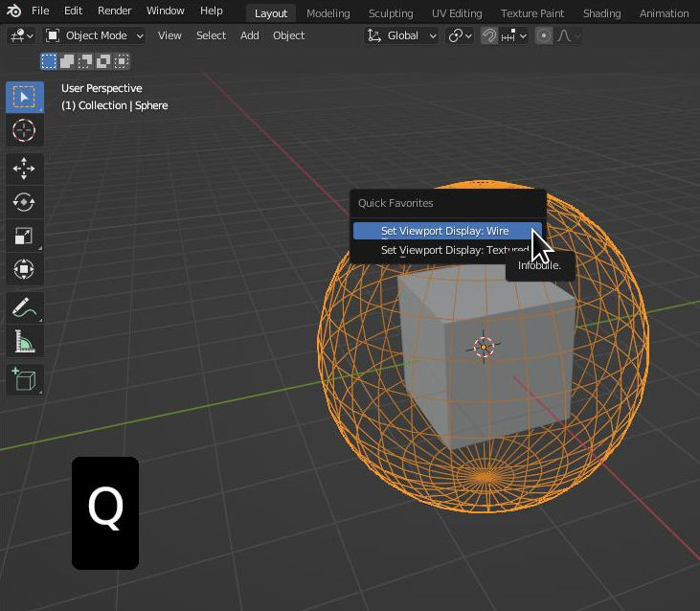
Task: Switch to the UV Editing workspace tab
Action: [x=457, y=13]
